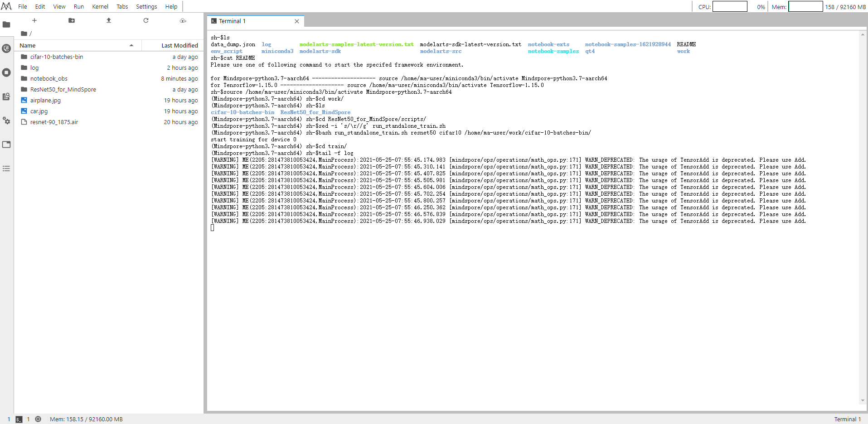Click the terminal icon in status bar
The image size is (868, 424).
[x=19, y=419]
